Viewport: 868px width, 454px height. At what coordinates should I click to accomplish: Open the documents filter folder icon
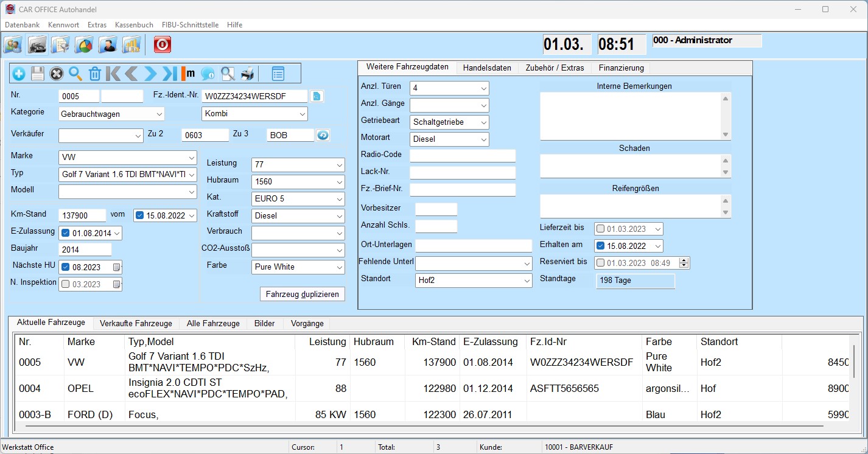(61, 45)
